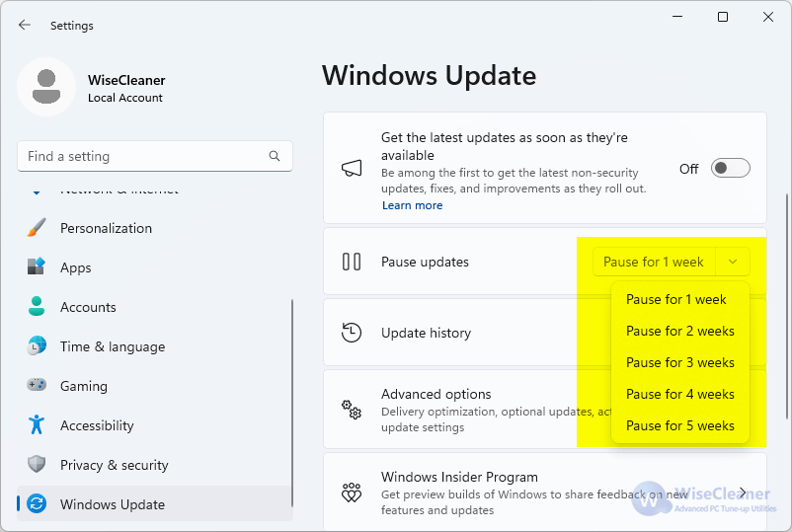The image size is (792, 532).
Task: Click the main content scrollbar
Action: click(x=786, y=306)
